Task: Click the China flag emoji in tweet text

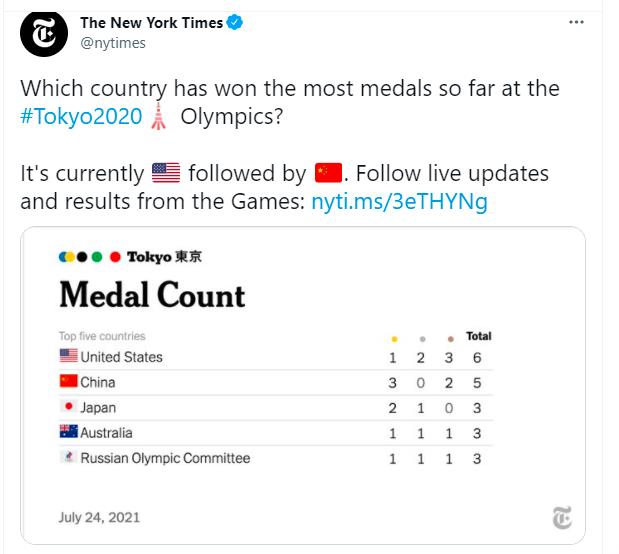Action: pyautogui.click(x=328, y=173)
